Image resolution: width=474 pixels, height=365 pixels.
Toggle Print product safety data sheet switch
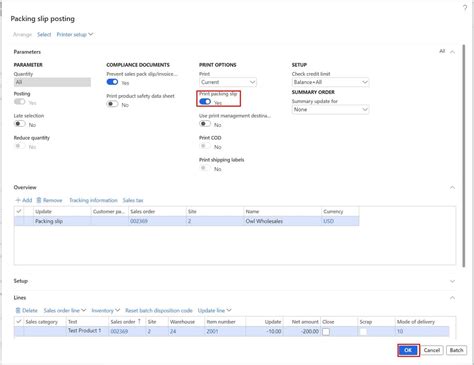pos(112,104)
